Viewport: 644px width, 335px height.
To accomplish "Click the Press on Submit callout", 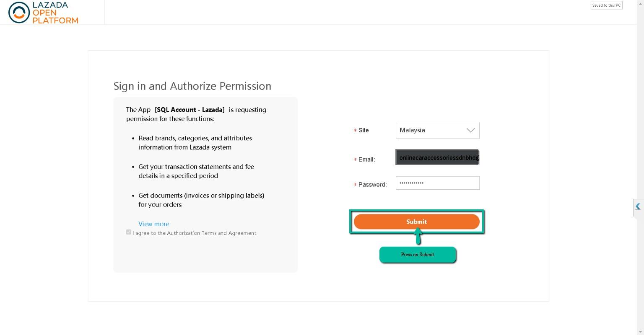I will pos(418,255).
